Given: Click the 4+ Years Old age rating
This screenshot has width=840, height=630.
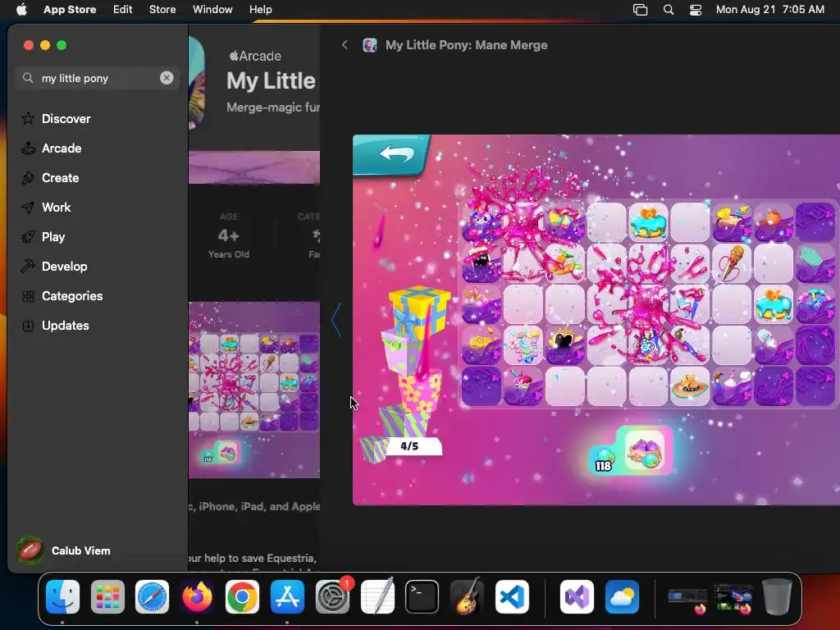Looking at the screenshot, I should 229,235.
